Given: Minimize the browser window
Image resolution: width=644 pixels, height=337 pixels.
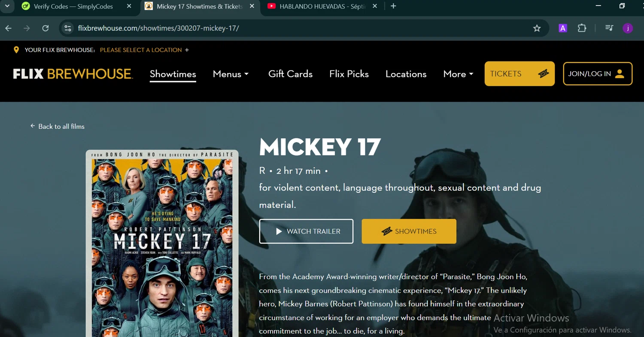Looking at the screenshot, I should click(x=598, y=6).
